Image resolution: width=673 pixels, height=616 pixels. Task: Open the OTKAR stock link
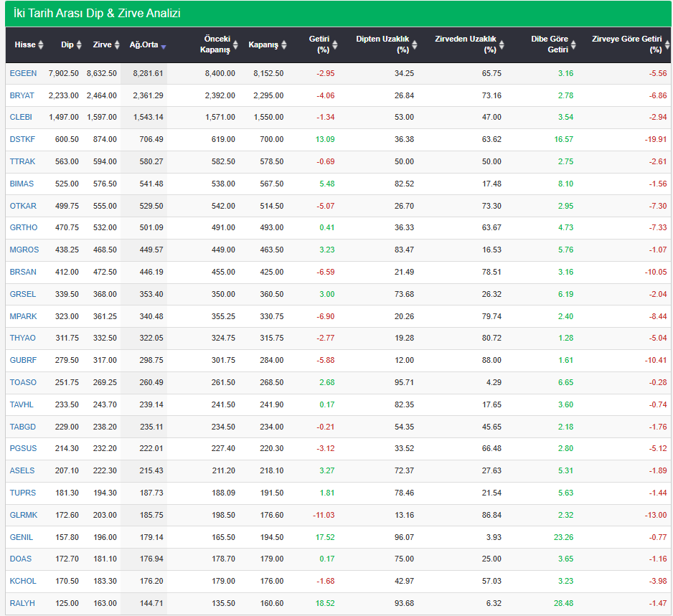23,206
